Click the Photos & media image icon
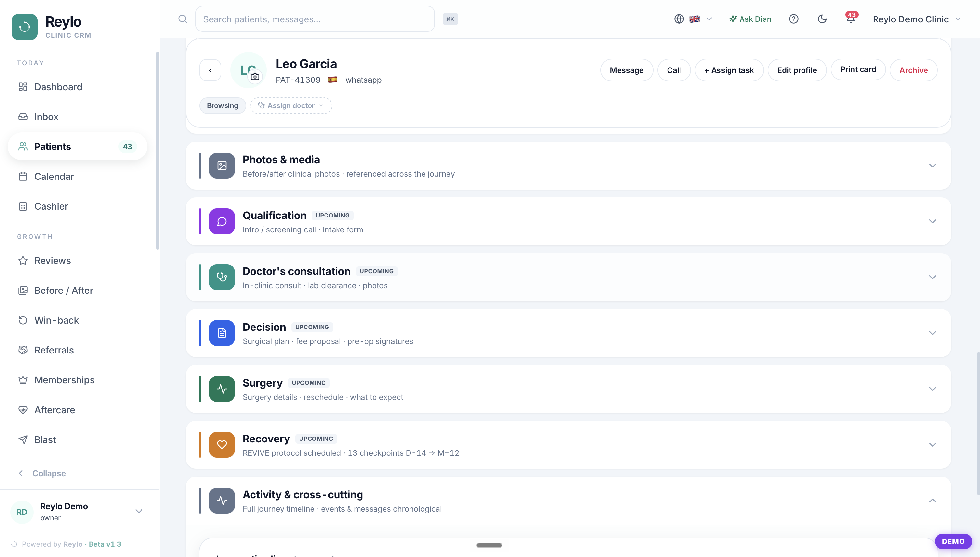Viewport: 980px width, 557px height. pos(222,166)
